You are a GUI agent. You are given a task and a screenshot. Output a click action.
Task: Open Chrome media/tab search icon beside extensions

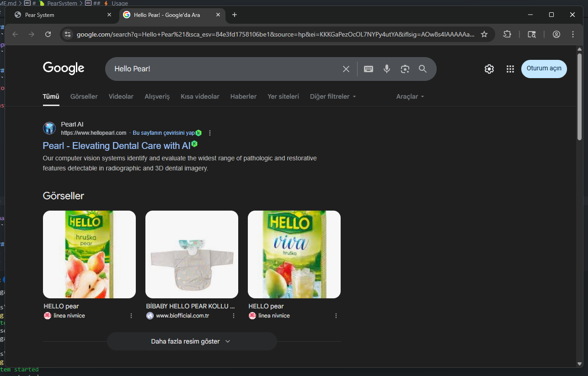tap(532, 34)
